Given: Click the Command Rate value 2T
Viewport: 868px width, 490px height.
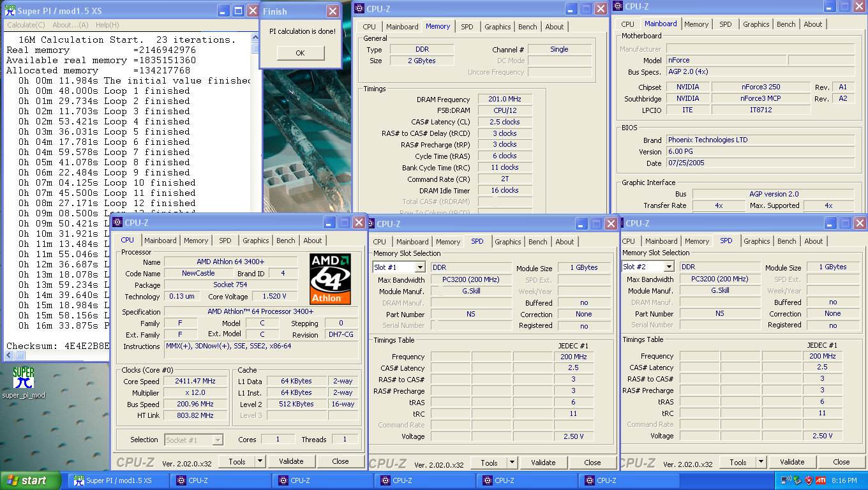Looking at the screenshot, I should coord(504,179).
